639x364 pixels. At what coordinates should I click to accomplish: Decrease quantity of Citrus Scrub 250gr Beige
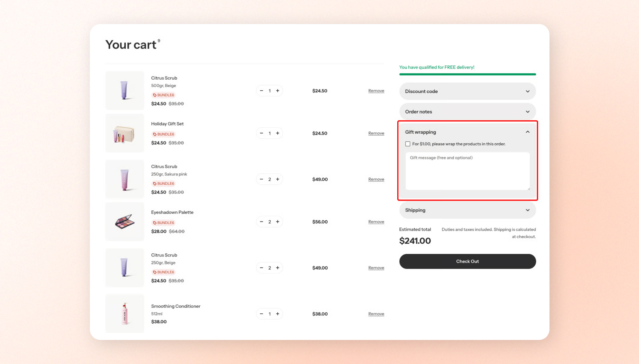(261, 268)
